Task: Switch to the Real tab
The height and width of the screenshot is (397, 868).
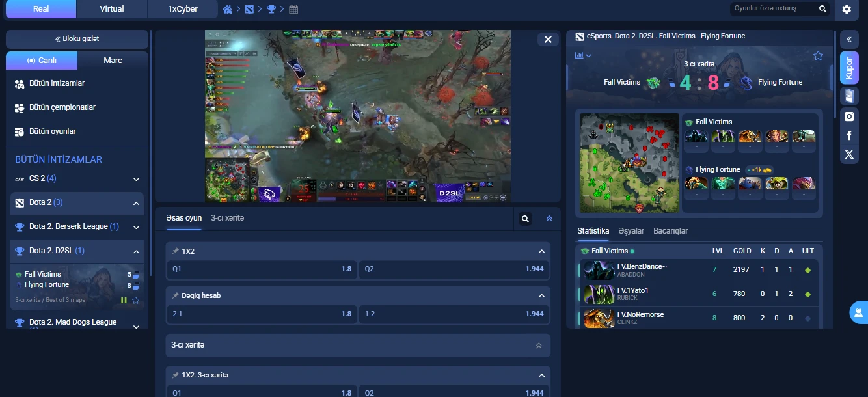Action: point(41,9)
